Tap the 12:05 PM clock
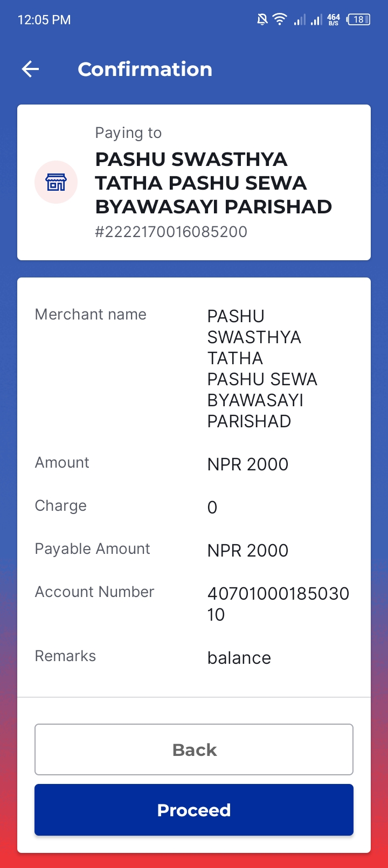This screenshot has height=868, width=388. [44, 20]
